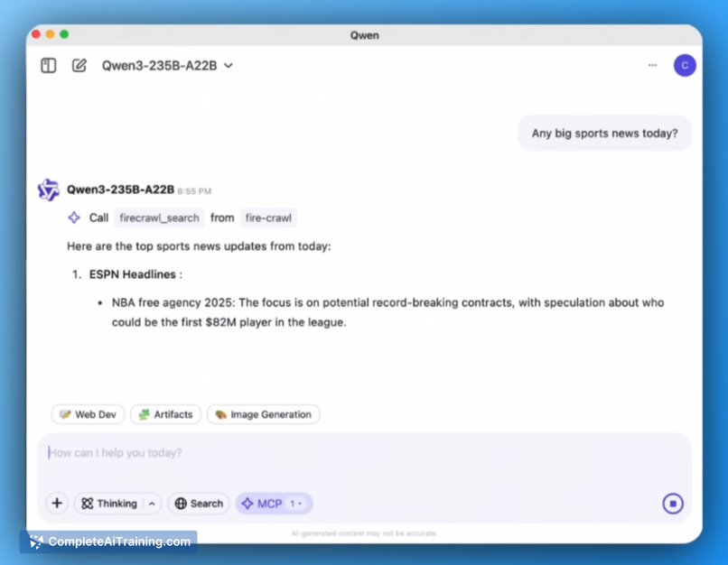Toggle Thinking mode
Image resolution: width=728 pixels, height=565 pixels.
[x=109, y=504]
